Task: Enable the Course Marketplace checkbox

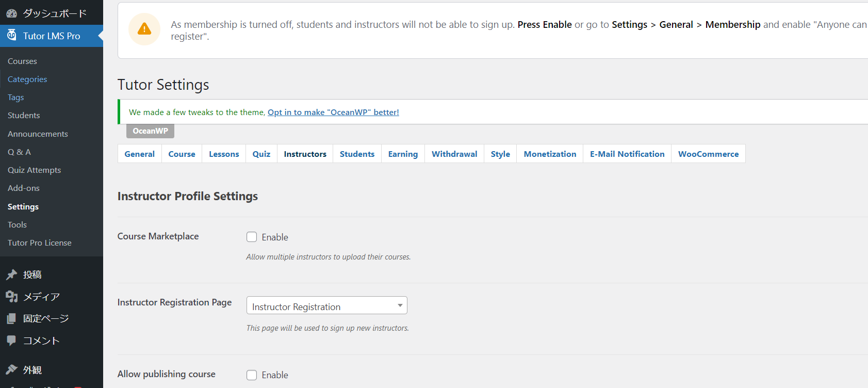Action: (x=252, y=237)
